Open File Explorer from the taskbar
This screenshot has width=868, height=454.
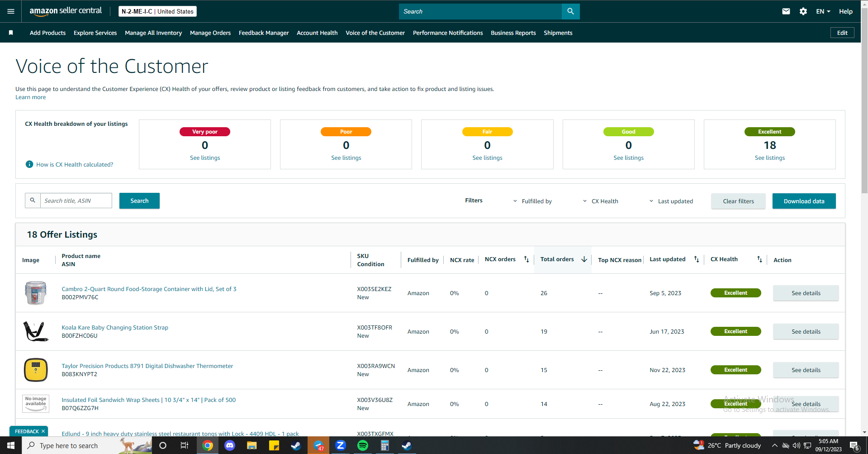[252, 445]
